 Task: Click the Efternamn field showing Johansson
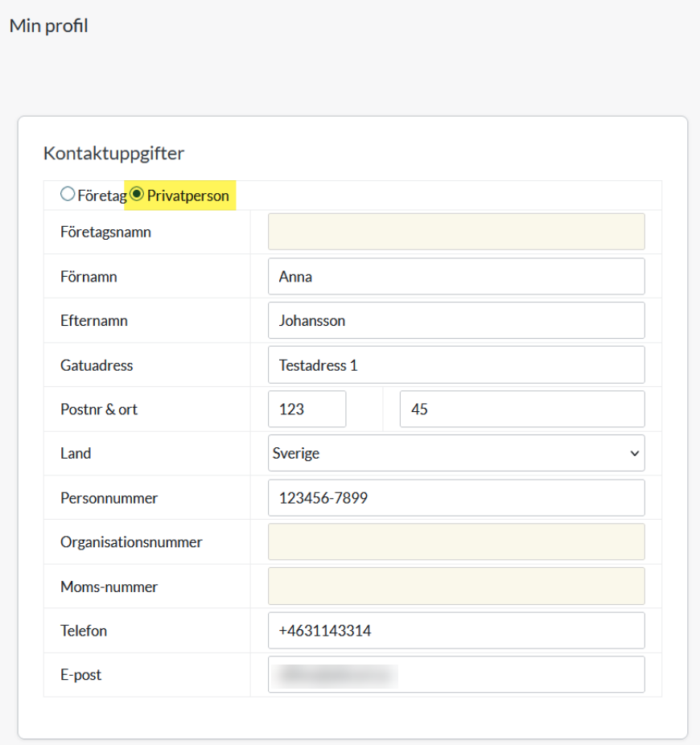coord(456,320)
